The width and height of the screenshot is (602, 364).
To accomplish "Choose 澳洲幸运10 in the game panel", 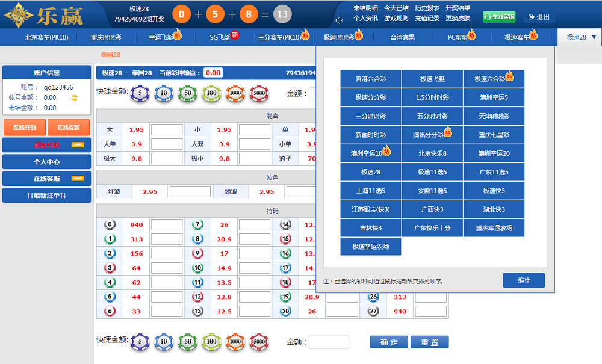I will coord(370,153).
